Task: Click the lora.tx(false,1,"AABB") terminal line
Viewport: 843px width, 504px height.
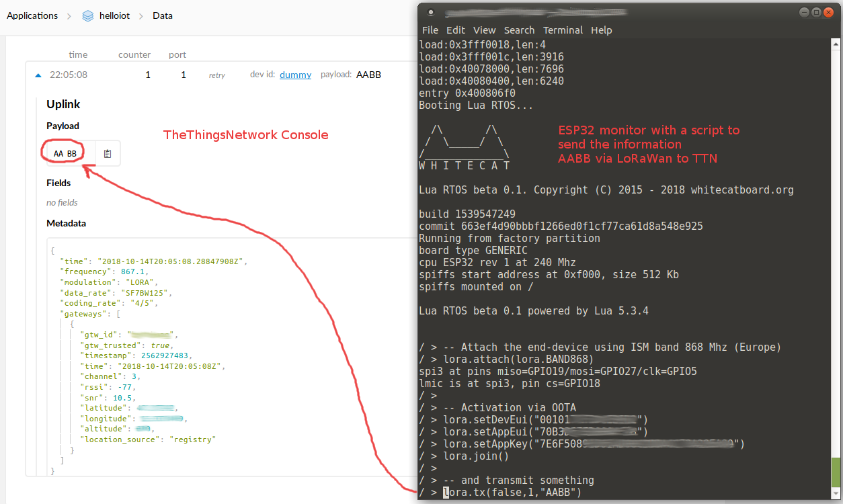Action: [500, 493]
